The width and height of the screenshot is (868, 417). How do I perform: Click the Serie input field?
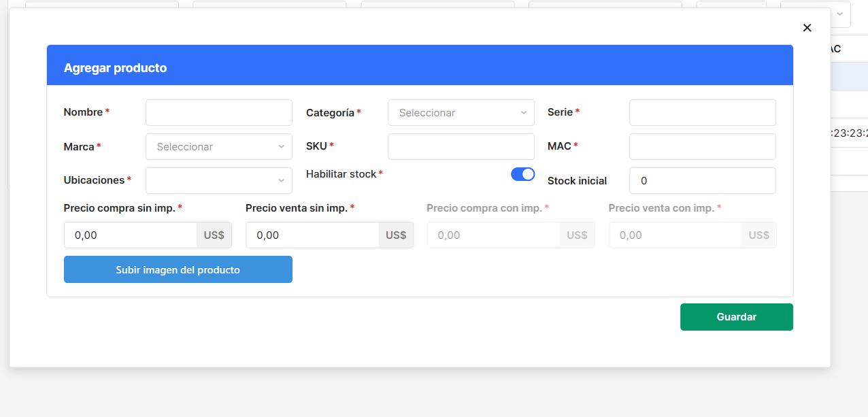point(703,112)
